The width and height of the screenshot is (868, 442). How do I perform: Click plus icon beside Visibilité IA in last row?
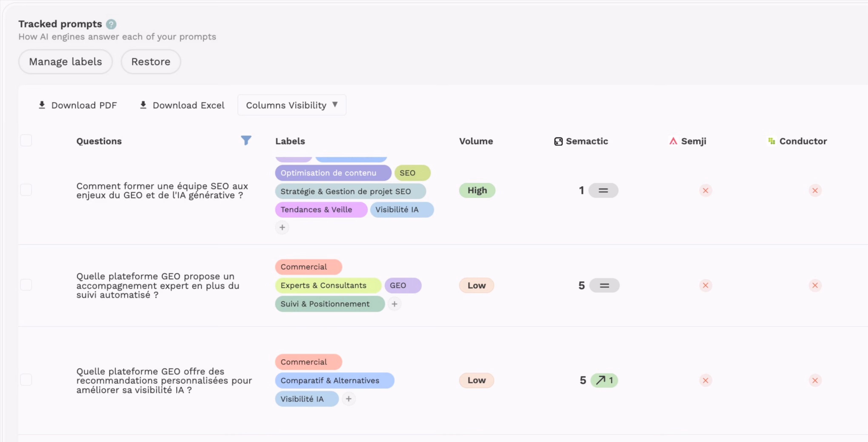(348, 399)
